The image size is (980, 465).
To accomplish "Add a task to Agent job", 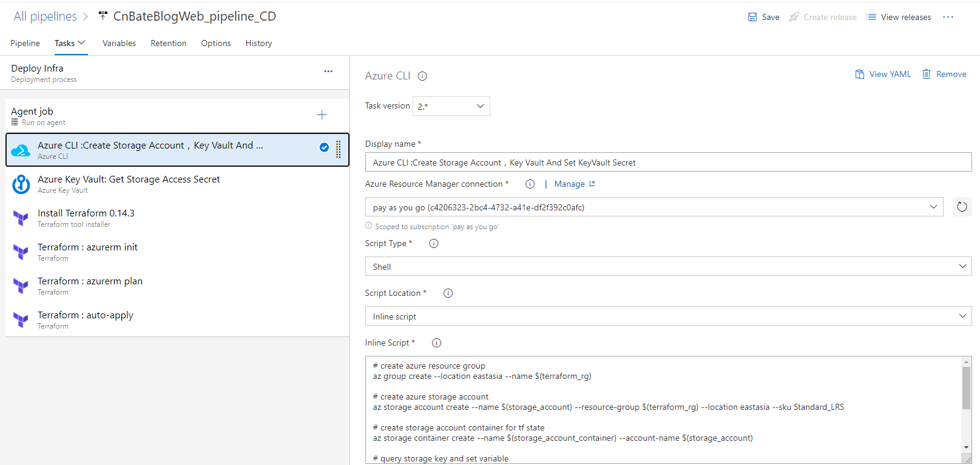I will pyautogui.click(x=322, y=115).
